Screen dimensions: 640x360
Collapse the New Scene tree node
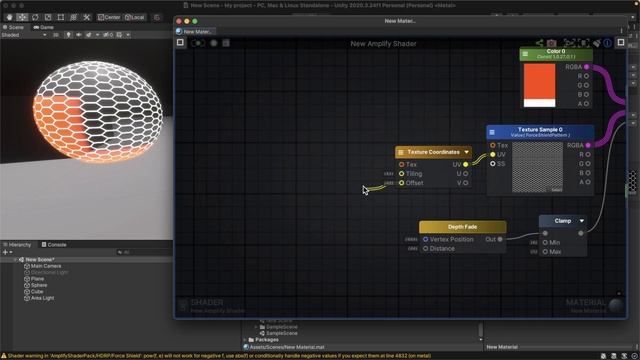coord(16,260)
